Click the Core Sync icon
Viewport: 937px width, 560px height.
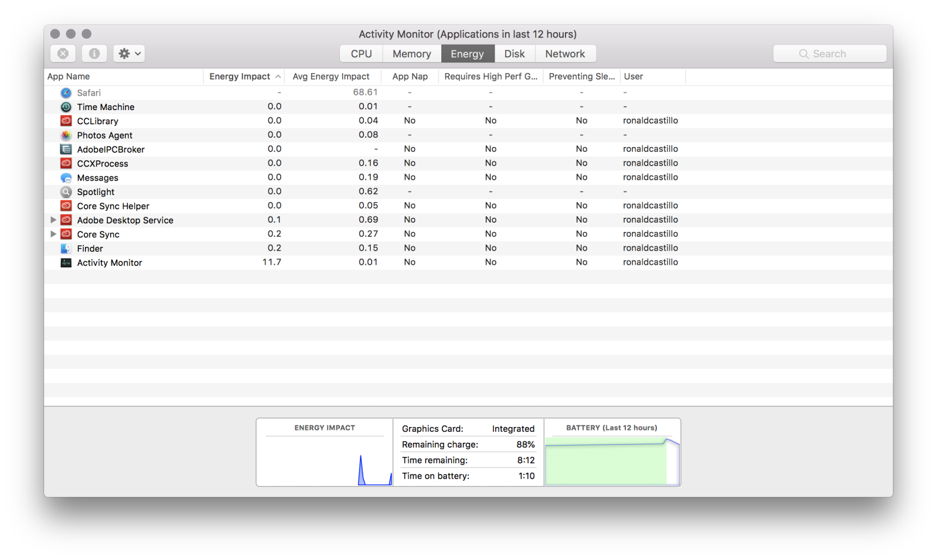point(66,234)
